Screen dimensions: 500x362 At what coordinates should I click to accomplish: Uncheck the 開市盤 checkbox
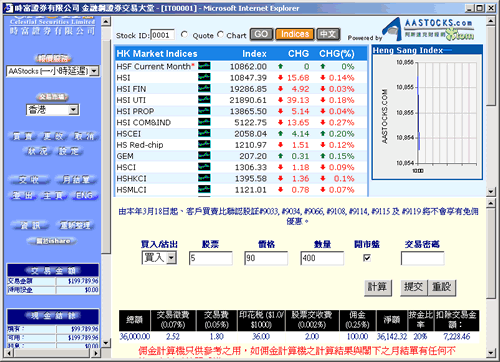367,258
